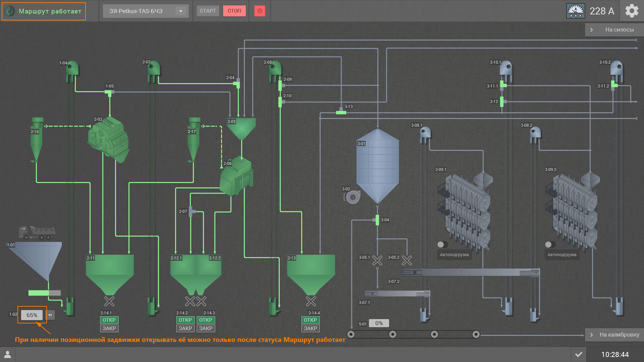Click the user profile icon
This screenshot has width=644, height=362.
pos(7,354)
